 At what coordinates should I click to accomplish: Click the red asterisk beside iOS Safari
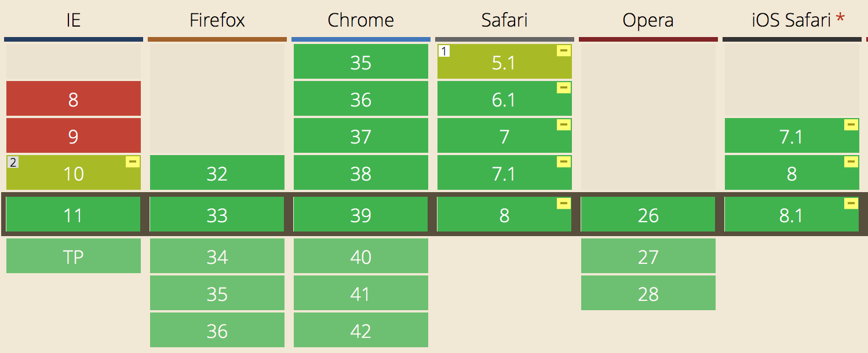pyautogui.click(x=840, y=19)
